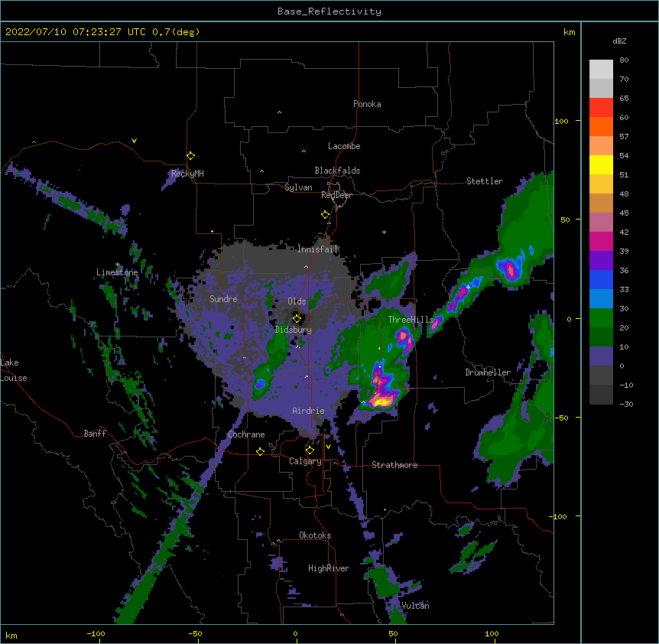The image size is (659, 644).
Task: Pick the slate purple 0–10 dBZ legend swatch
Action: [x=601, y=356]
